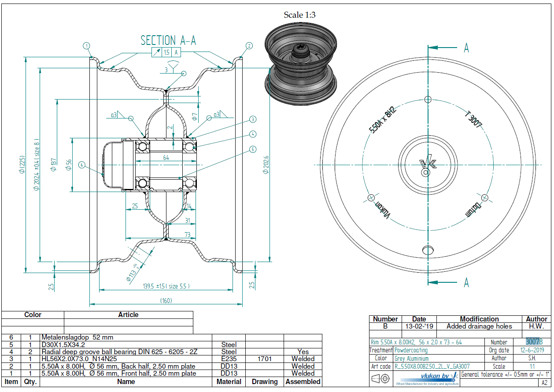Screen dimensions: 554x392
Task: Select the SECTION A-A title text
Action: tap(168, 41)
